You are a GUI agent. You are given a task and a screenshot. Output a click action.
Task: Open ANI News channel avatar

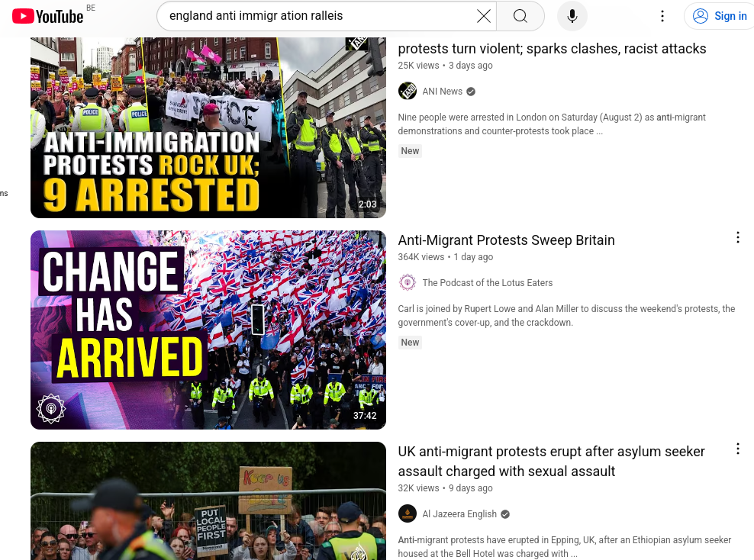tap(408, 92)
